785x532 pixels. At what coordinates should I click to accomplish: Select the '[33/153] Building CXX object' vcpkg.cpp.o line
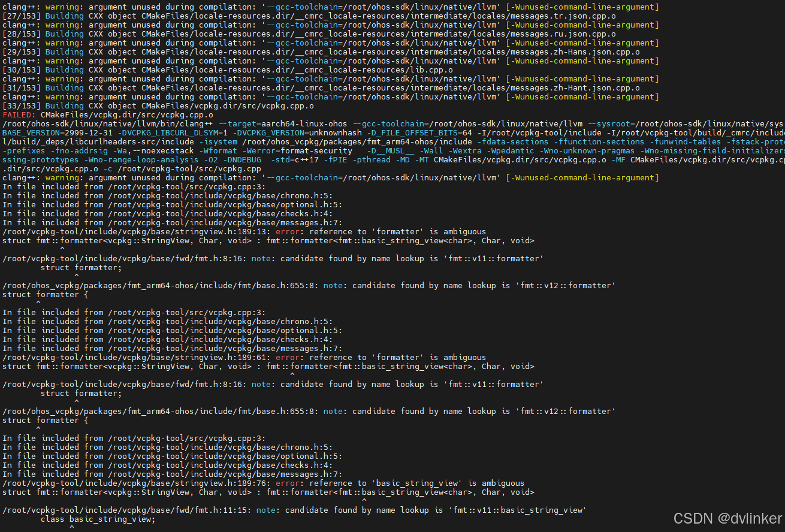[158, 105]
